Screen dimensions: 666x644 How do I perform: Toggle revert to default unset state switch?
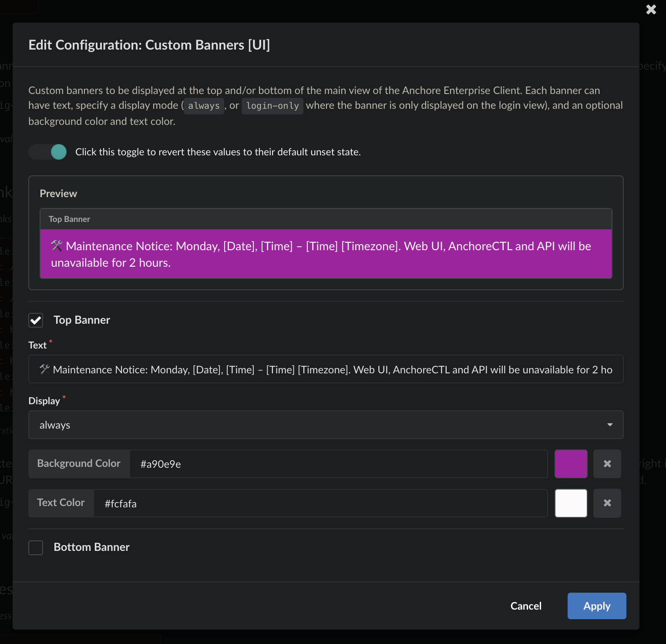(x=47, y=152)
